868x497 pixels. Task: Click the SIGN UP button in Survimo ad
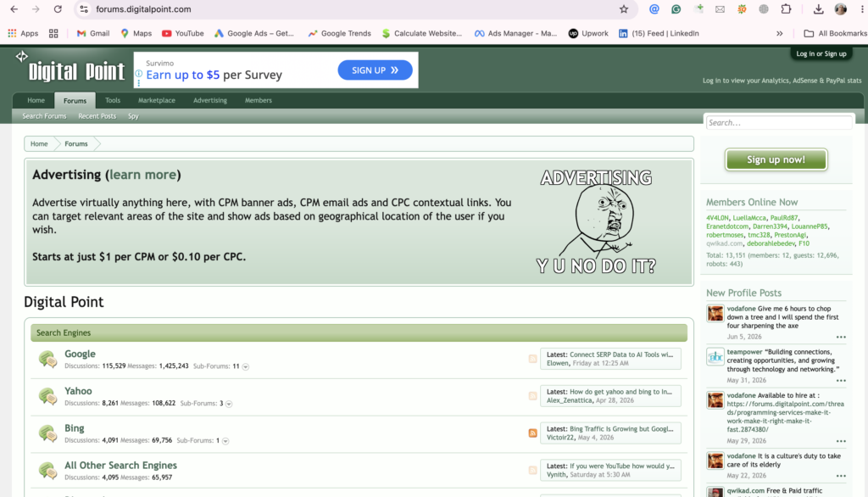375,70
